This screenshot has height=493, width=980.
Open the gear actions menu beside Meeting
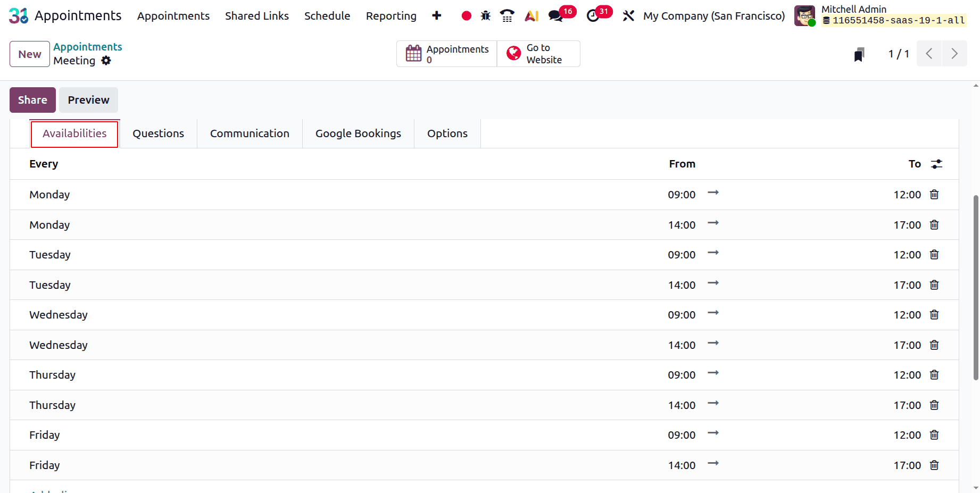coord(106,61)
